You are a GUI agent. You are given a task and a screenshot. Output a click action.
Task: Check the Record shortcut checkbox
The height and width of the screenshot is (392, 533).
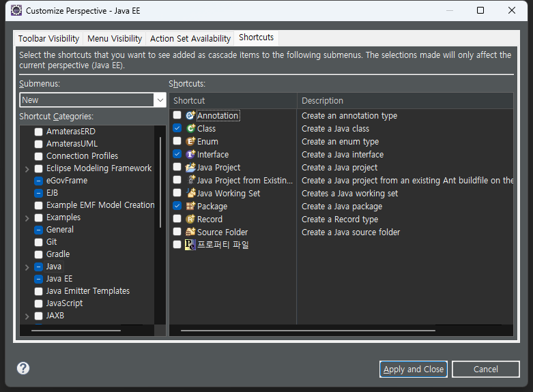point(177,218)
